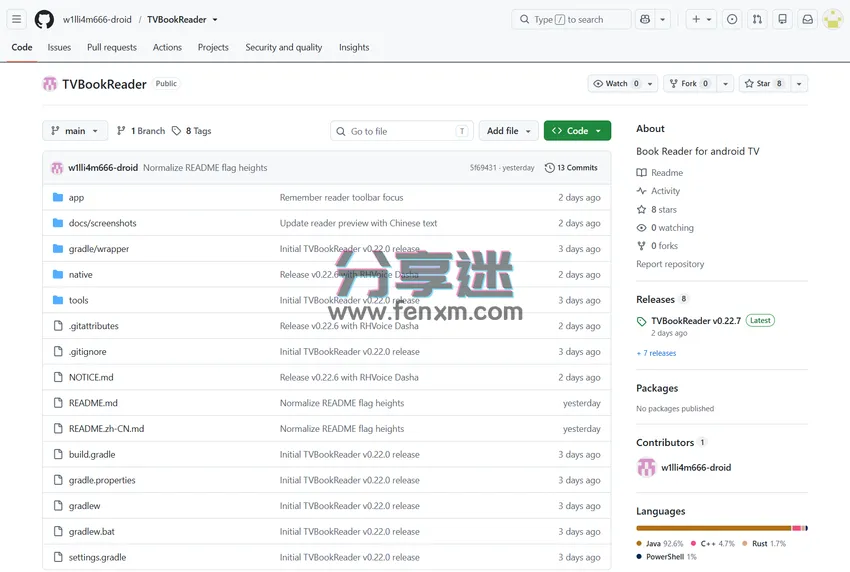Open commit 'Remember reader toolbar focus'
This screenshot has height=572, width=850.
point(342,197)
